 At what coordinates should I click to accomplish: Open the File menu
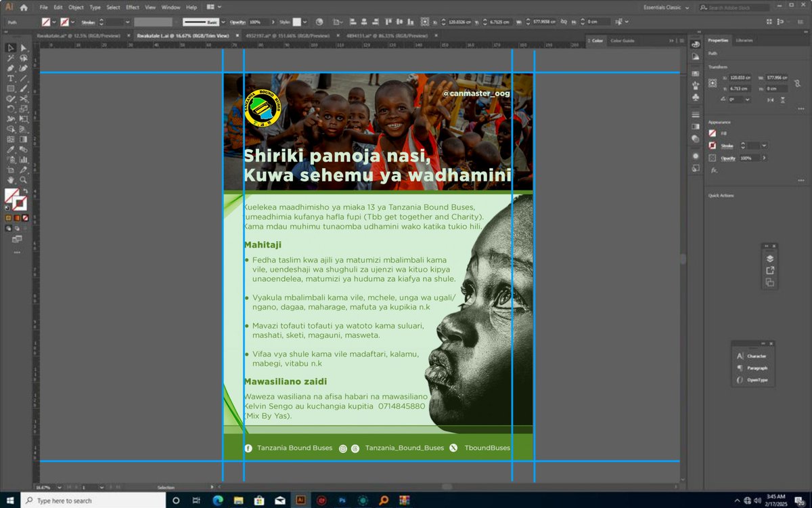click(x=43, y=7)
